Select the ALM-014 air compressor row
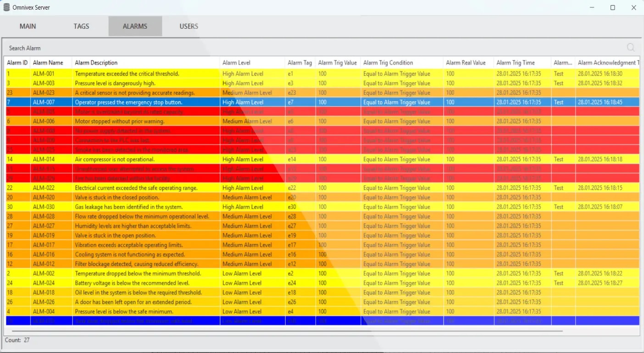The width and height of the screenshot is (644, 353). coord(115,160)
